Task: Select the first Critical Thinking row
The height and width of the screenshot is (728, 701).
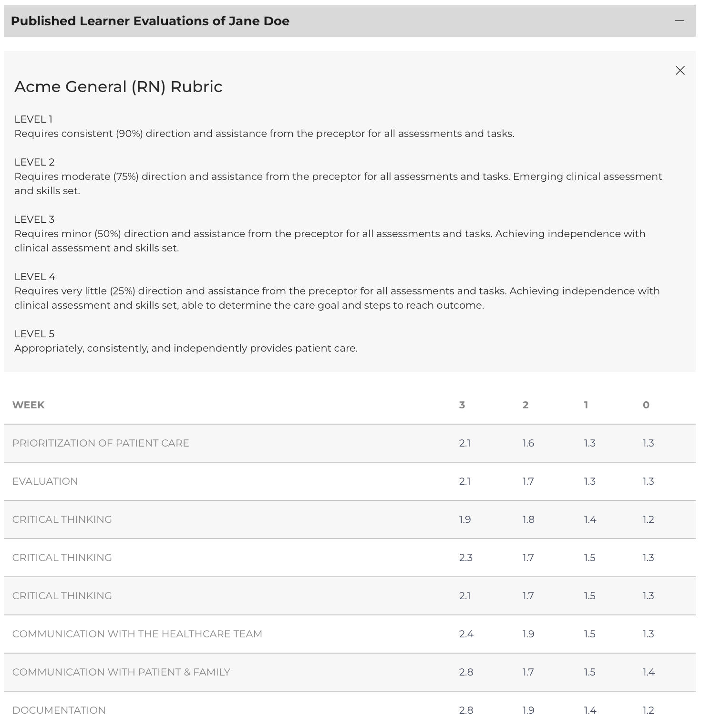Action: 350,520
